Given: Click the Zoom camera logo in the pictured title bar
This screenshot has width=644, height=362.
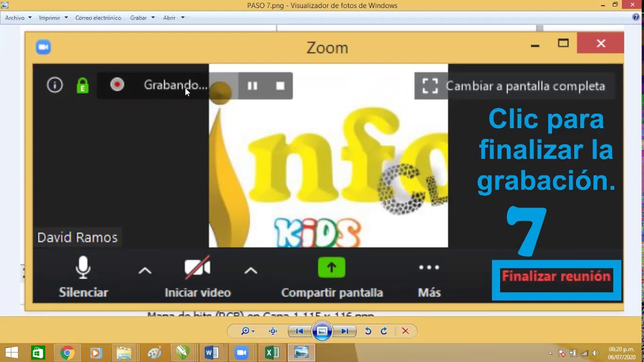Looking at the screenshot, I should tap(43, 47).
